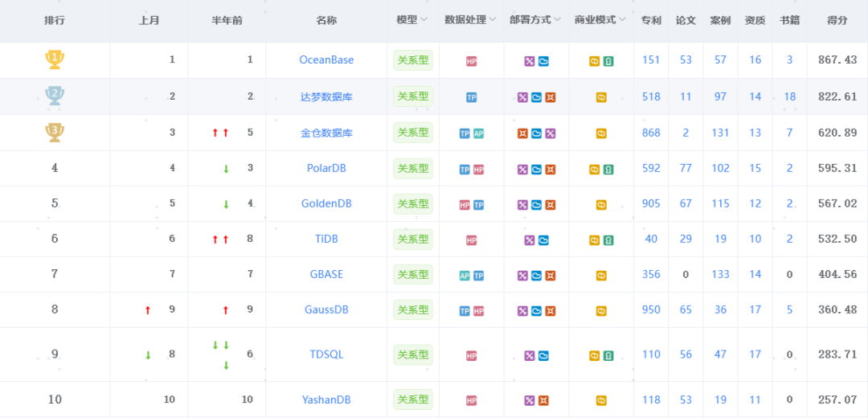Click the 关系型 tag in YashanDB row
Viewport: 868px width, 418px height.
pos(413,400)
